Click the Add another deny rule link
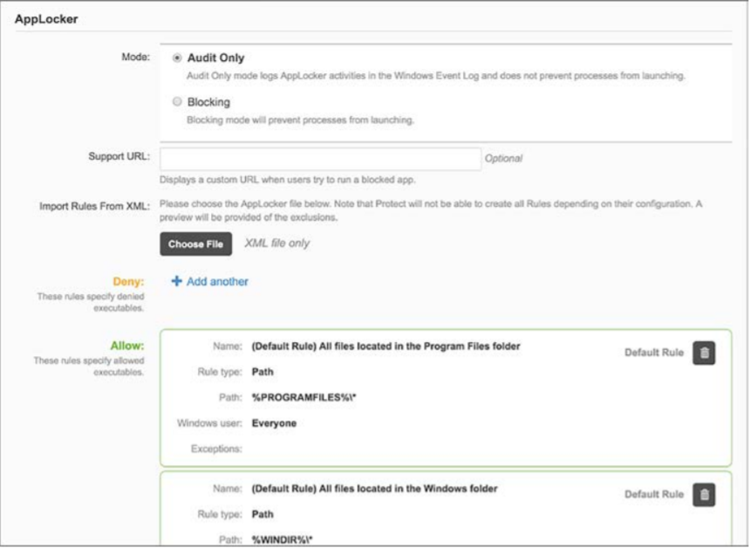The height and width of the screenshot is (548, 756). point(217,282)
